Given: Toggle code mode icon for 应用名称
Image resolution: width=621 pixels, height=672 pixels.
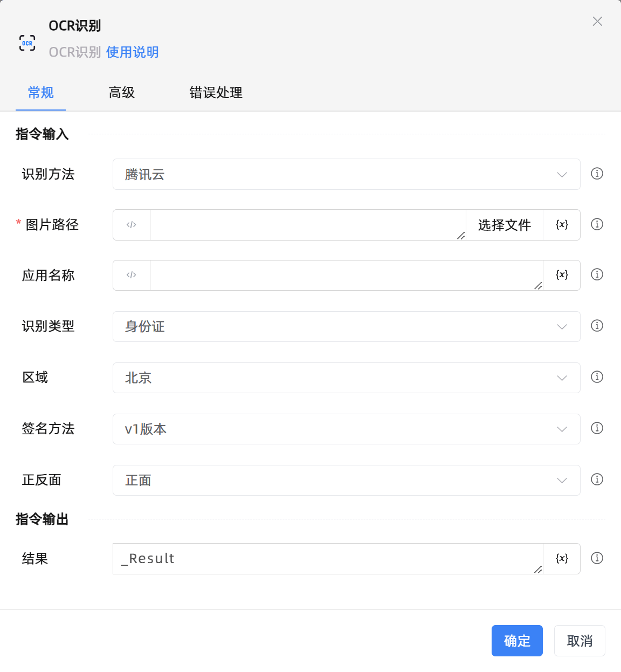Looking at the screenshot, I should [132, 275].
